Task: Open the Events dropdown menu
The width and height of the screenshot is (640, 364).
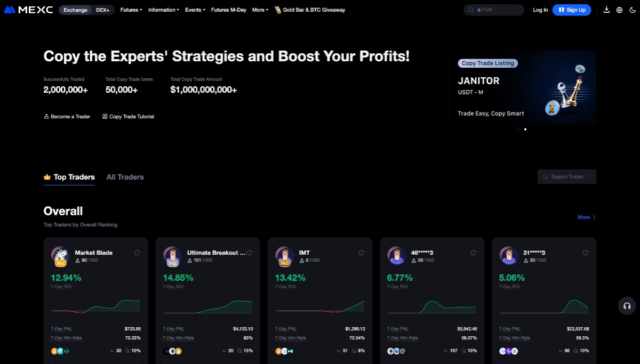Action: click(195, 10)
